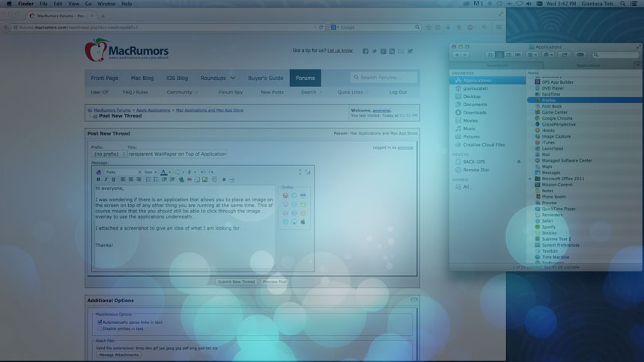
Task: Select the Forums navigation tab
Action: click(306, 78)
